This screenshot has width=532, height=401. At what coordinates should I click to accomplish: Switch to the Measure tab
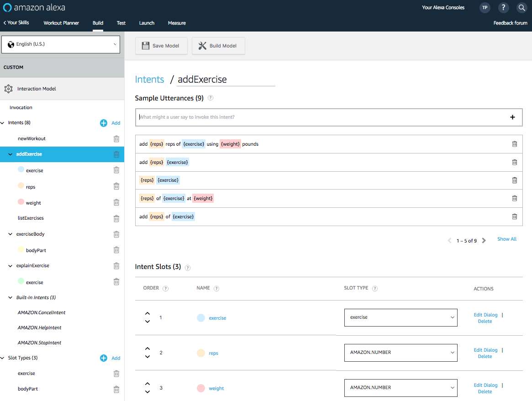tap(177, 23)
